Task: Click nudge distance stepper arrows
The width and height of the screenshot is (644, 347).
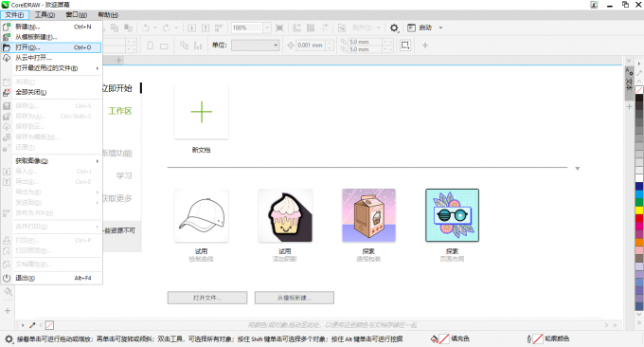Action: [x=330, y=46]
